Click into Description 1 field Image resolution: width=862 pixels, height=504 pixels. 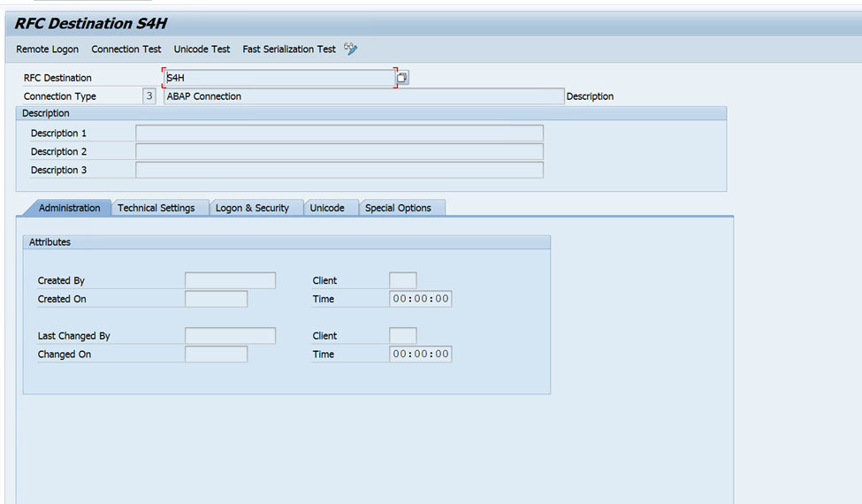pyautogui.click(x=339, y=133)
